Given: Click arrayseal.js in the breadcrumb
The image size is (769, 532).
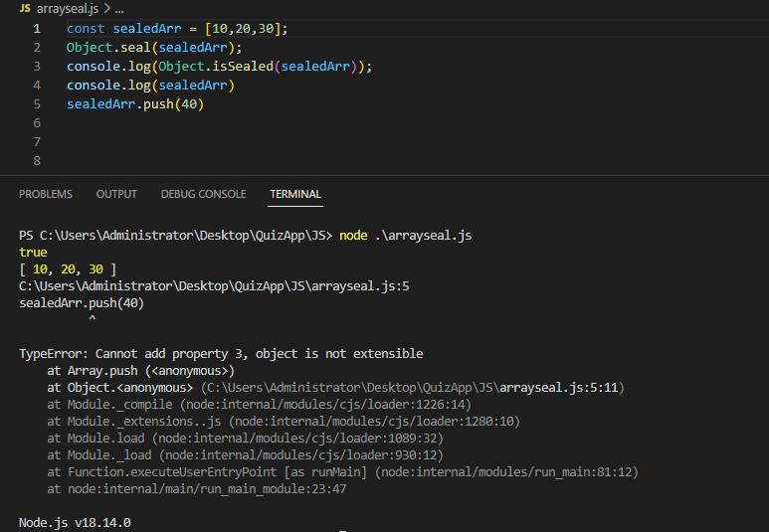Looking at the screenshot, I should [x=68, y=9].
